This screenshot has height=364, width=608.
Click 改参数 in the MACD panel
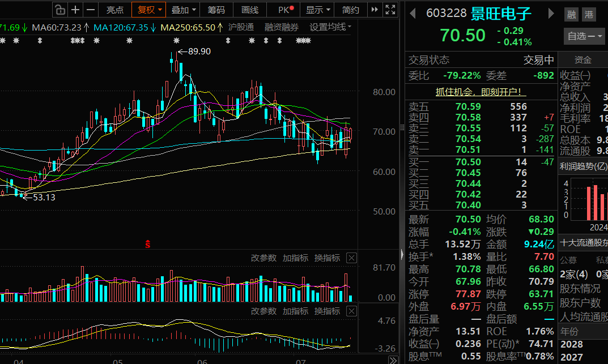[263, 311]
